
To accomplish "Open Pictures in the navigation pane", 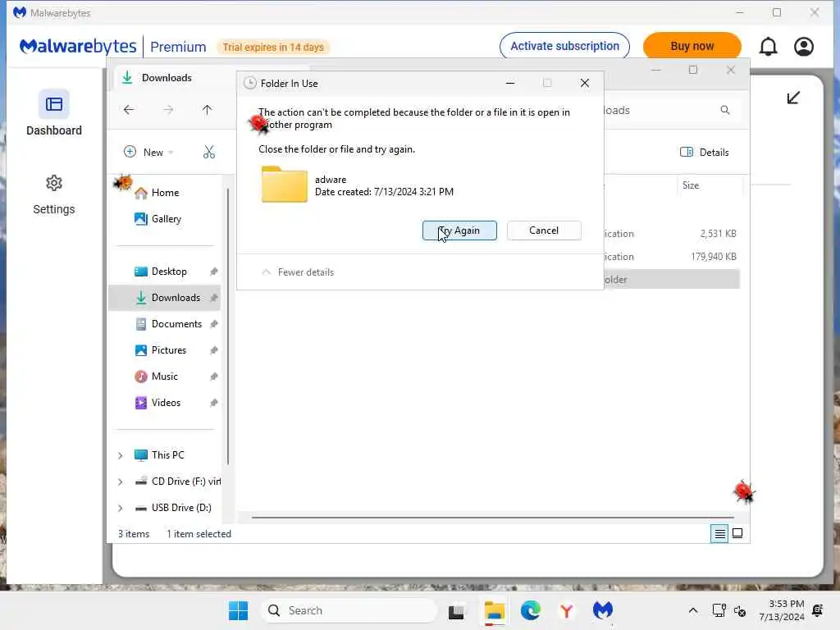I will tap(169, 350).
